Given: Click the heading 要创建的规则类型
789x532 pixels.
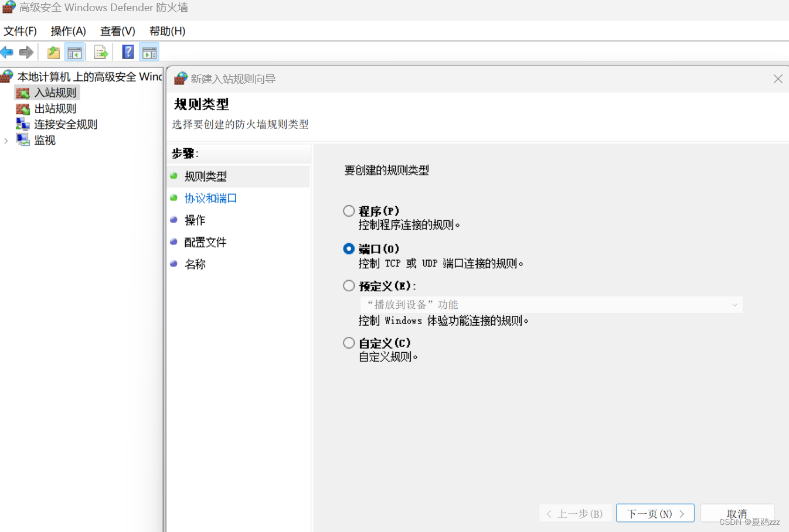Looking at the screenshot, I should [x=387, y=170].
